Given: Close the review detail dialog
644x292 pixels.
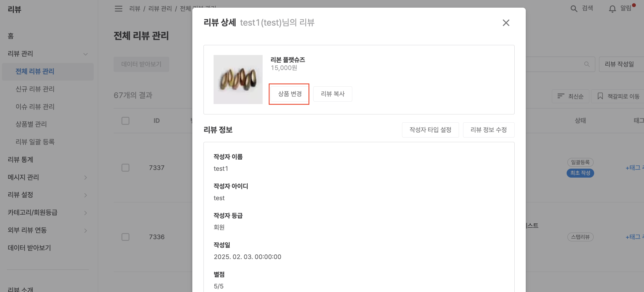Looking at the screenshot, I should (x=506, y=23).
